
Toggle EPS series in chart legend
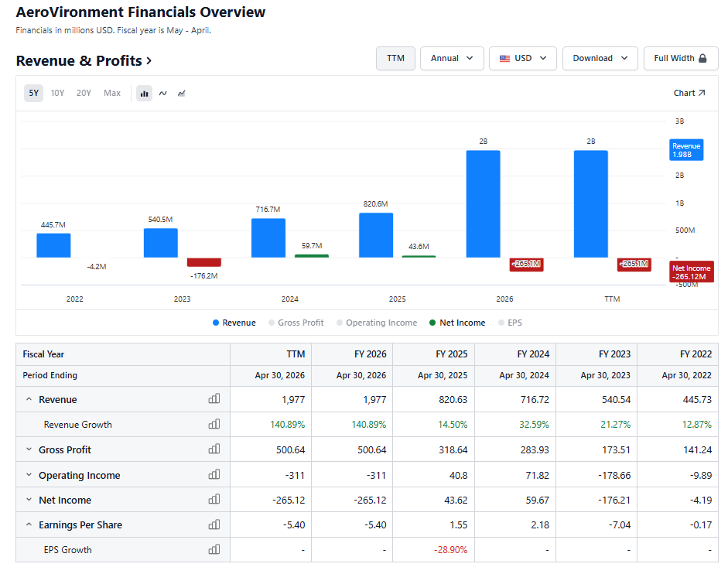[510, 323]
